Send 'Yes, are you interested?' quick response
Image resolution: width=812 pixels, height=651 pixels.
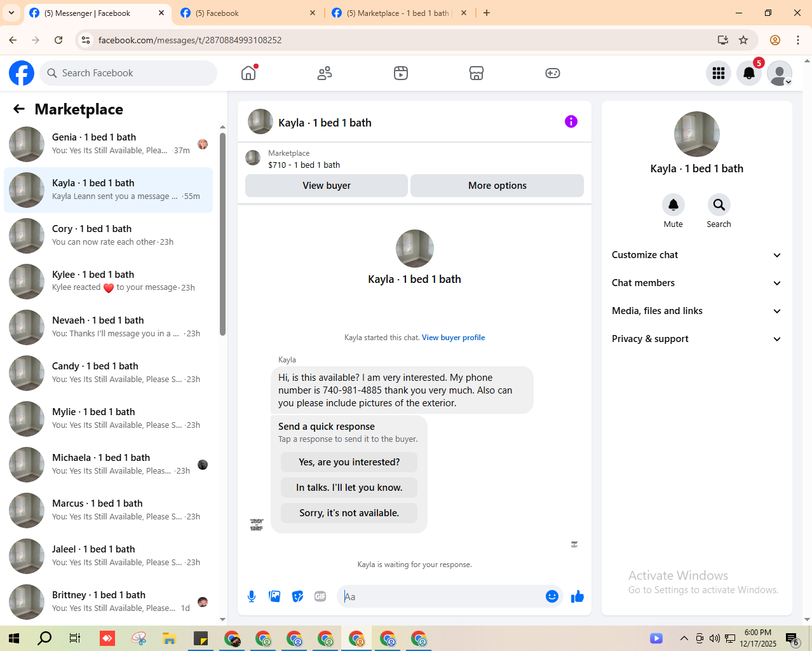349,462
